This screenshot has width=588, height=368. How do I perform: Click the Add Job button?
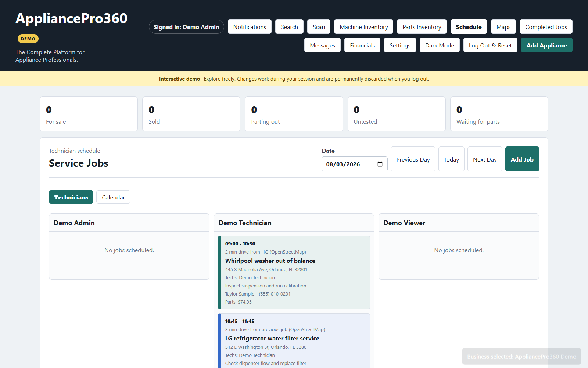point(522,159)
